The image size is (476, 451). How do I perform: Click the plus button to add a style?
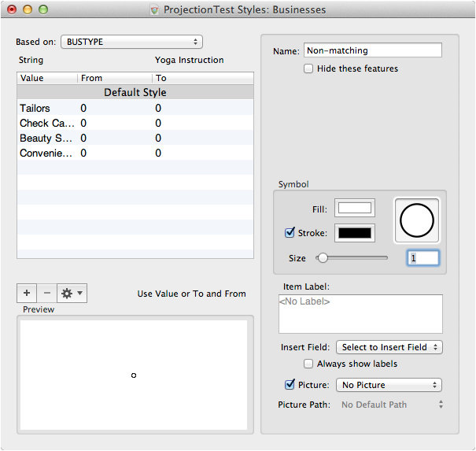[27, 293]
